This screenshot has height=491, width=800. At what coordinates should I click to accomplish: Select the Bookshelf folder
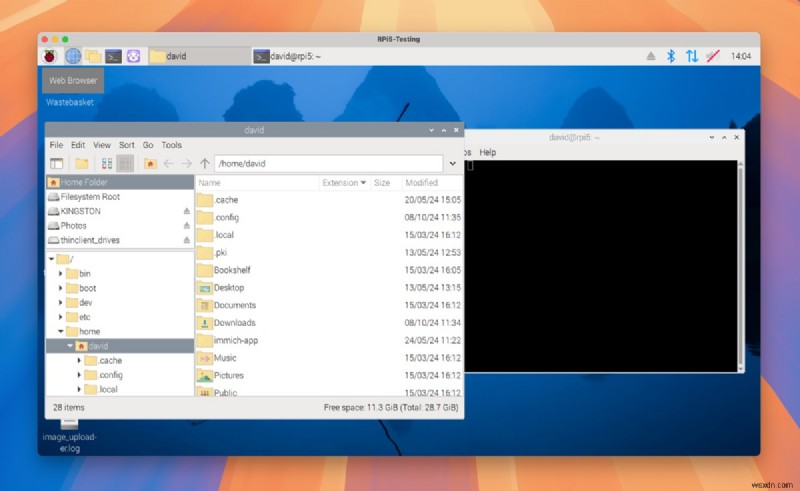(x=329, y=270)
